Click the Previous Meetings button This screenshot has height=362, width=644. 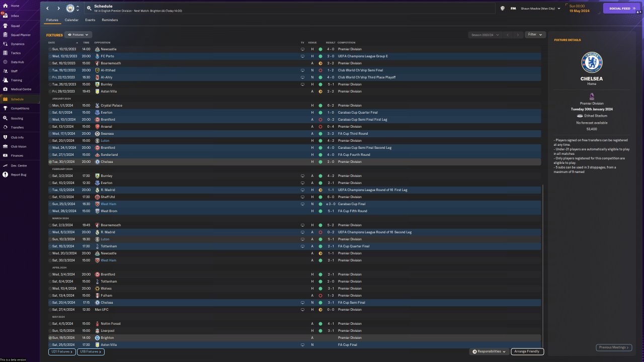click(x=614, y=347)
